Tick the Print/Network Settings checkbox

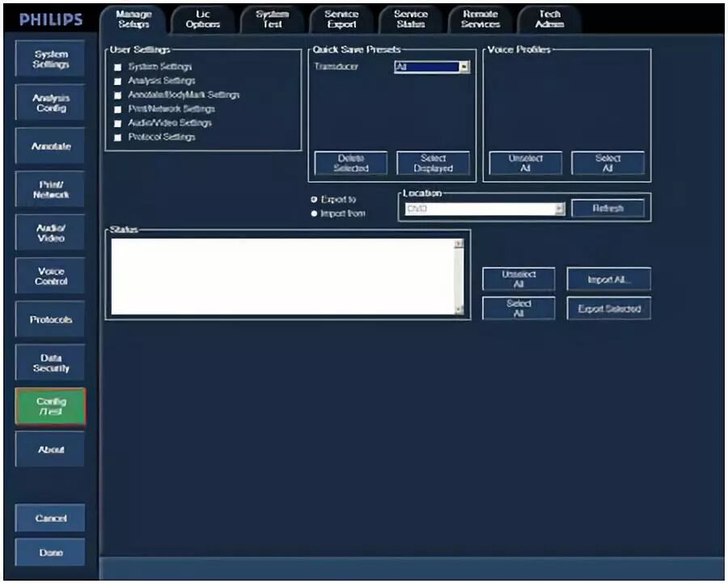(118, 109)
